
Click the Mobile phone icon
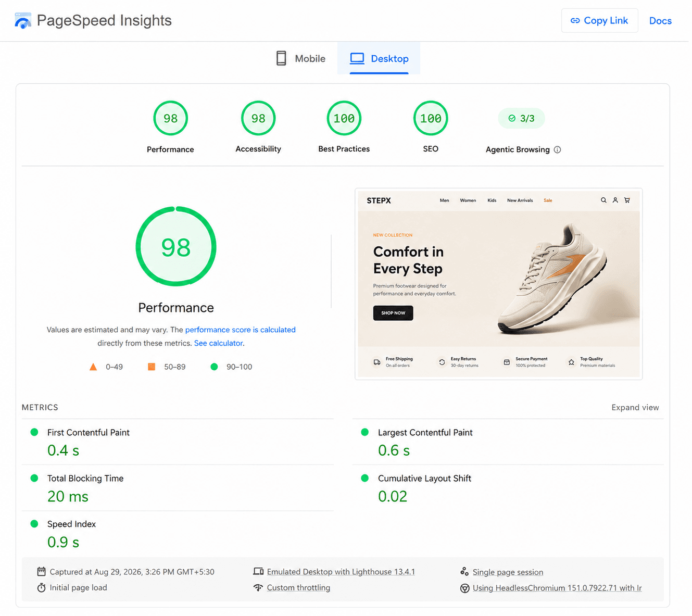tap(281, 58)
